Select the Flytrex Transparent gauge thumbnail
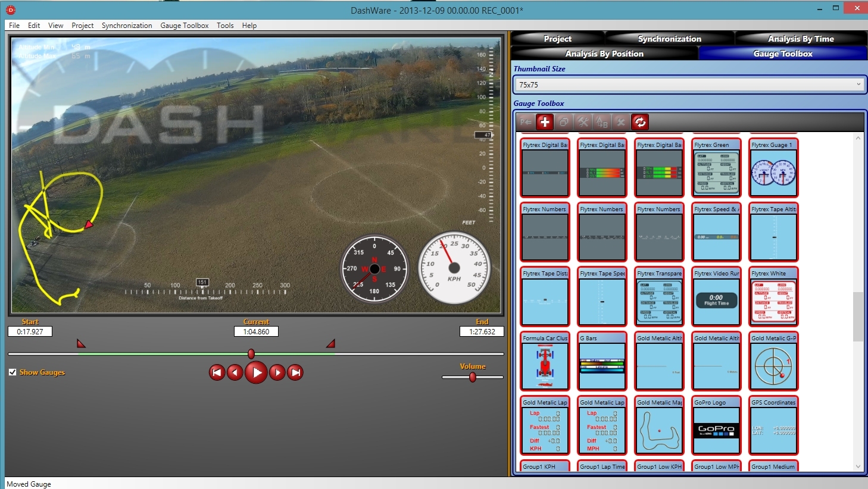Viewport: 868px width, 489px height. (659, 296)
